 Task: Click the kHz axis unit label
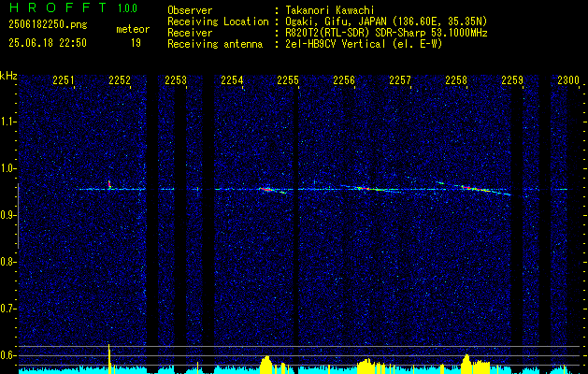coord(8,76)
